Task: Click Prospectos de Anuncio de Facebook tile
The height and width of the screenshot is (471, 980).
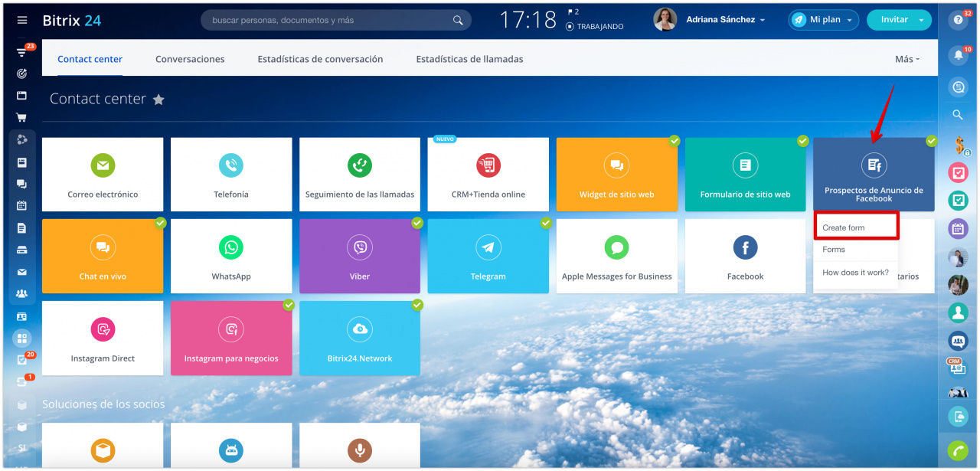Action: (874, 174)
